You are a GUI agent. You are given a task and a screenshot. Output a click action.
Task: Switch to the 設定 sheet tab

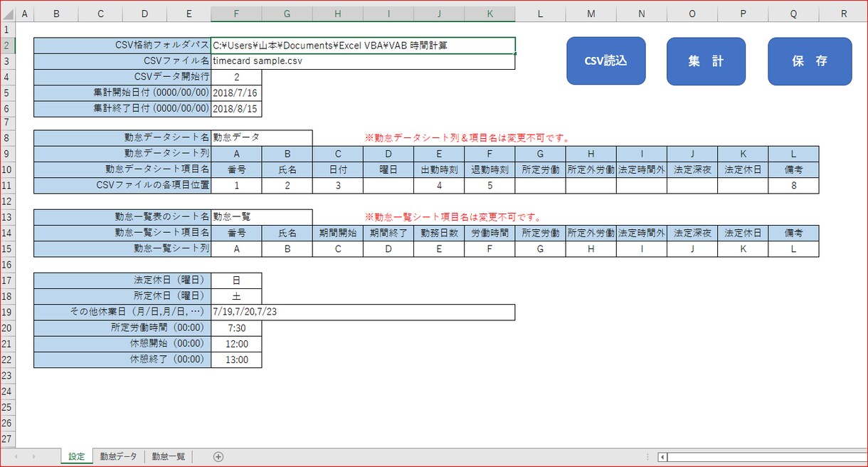77,456
